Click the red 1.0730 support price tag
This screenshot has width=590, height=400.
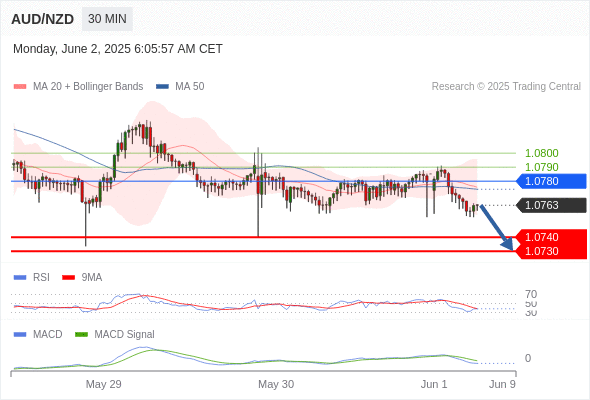551,251
